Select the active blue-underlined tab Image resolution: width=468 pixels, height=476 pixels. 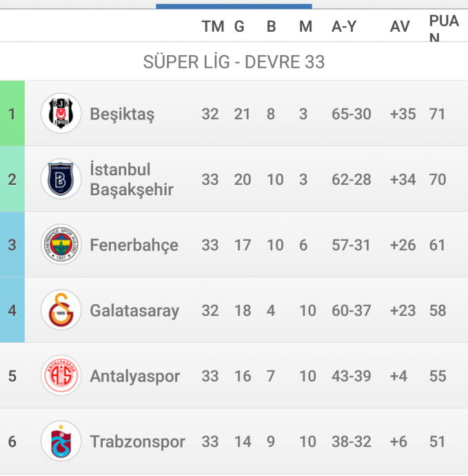coord(234,6)
